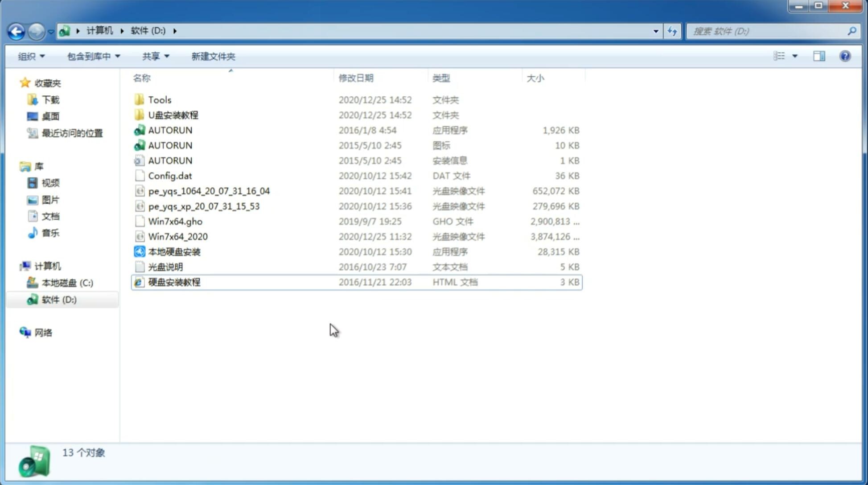The width and height of the screenshot is (868, 485).
Task: Click 新建文件夹 button
Action: 213,56
